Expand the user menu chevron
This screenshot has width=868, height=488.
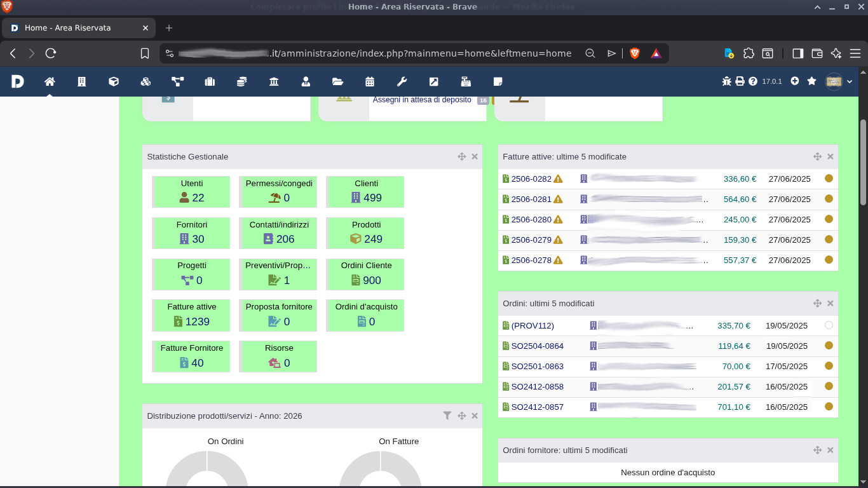[850, 82]
